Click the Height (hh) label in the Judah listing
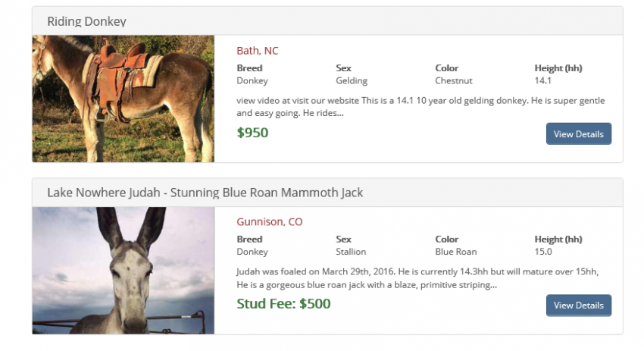Viewport: 644px width, 351px height. pyautogui.click(x=558, y=240)
